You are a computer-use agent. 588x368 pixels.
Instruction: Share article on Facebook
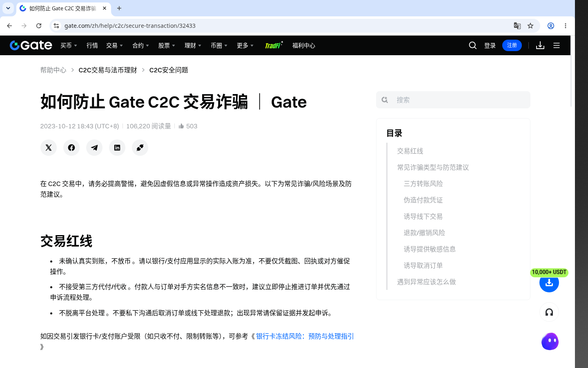71,148
